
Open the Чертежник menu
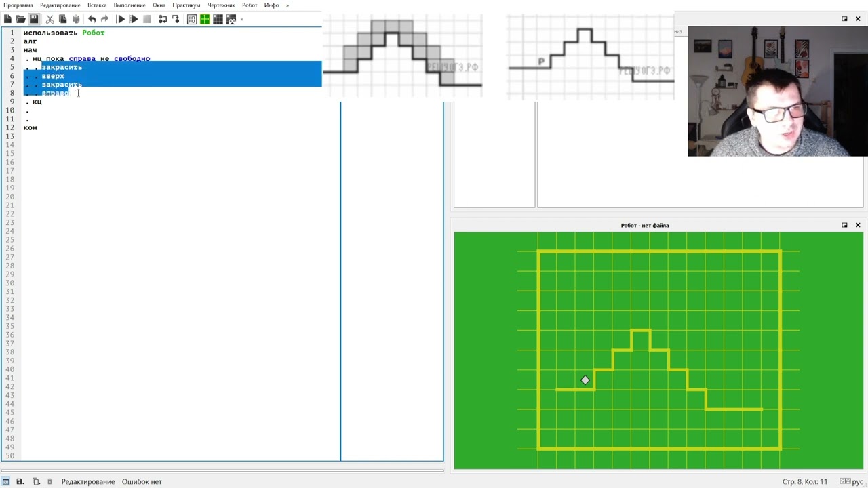(x=221, y=5)
